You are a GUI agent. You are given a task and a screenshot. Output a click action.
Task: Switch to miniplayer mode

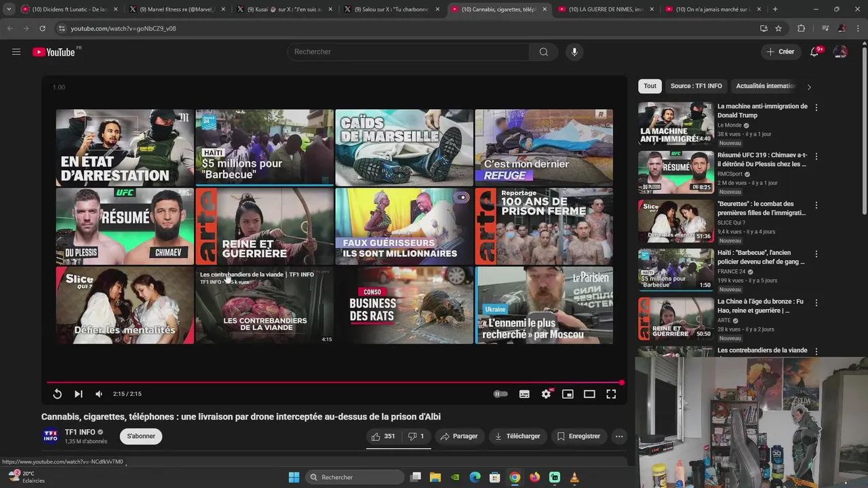coord(568,394)
